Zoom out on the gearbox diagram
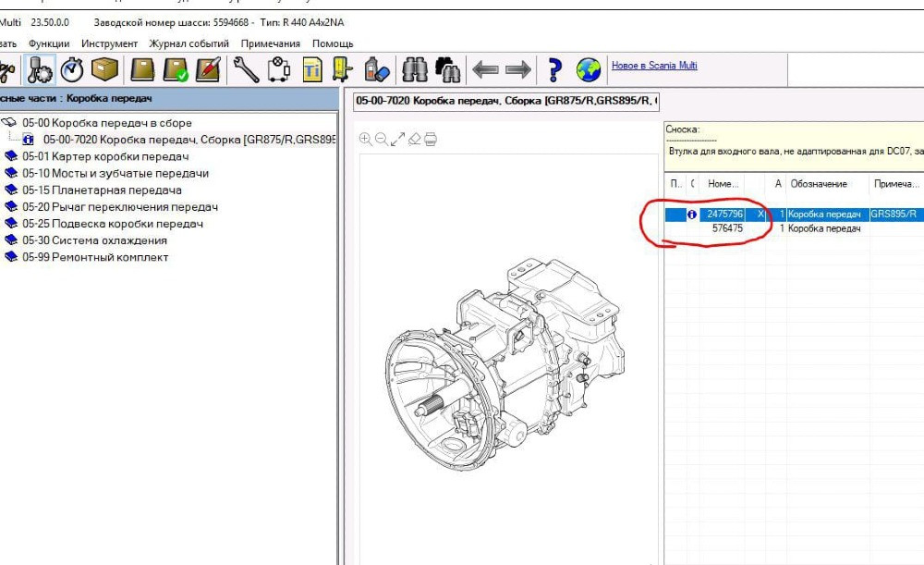Image resolution: width=924 pixels, height=565 pixels. click(x=382, y=139)
